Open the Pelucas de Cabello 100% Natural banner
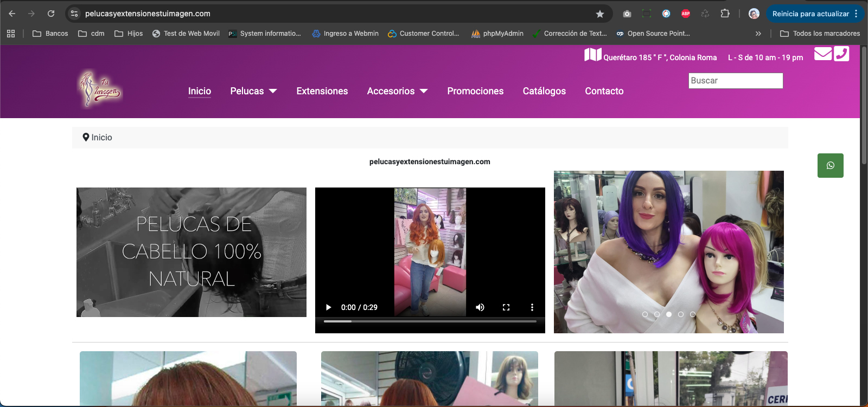Image resolution: width=868 pixels, height=407 pixels. (x=192, y=252)
